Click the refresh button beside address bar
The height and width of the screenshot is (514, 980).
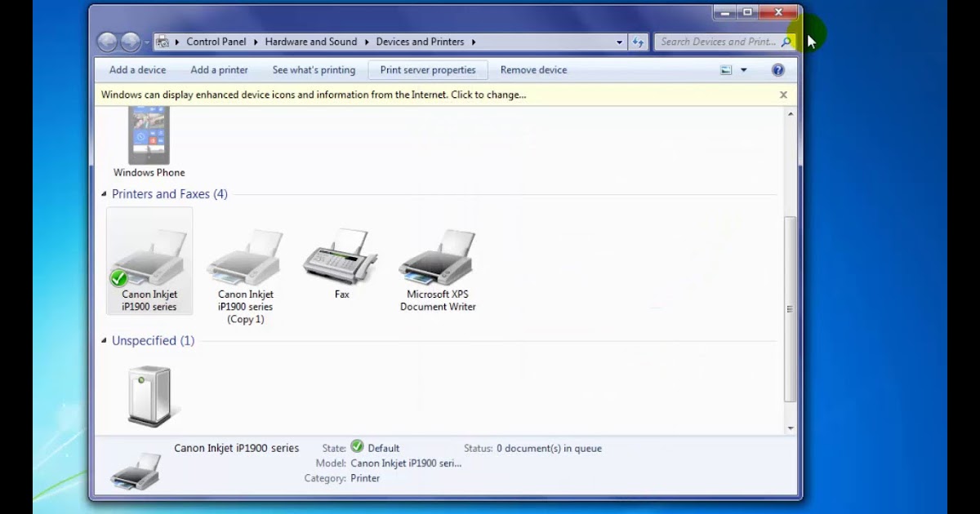tap(639, 42)
